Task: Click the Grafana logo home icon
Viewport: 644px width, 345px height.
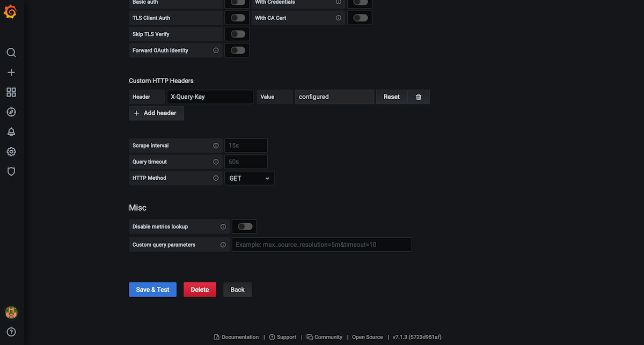Action: [x=11, y=12]
